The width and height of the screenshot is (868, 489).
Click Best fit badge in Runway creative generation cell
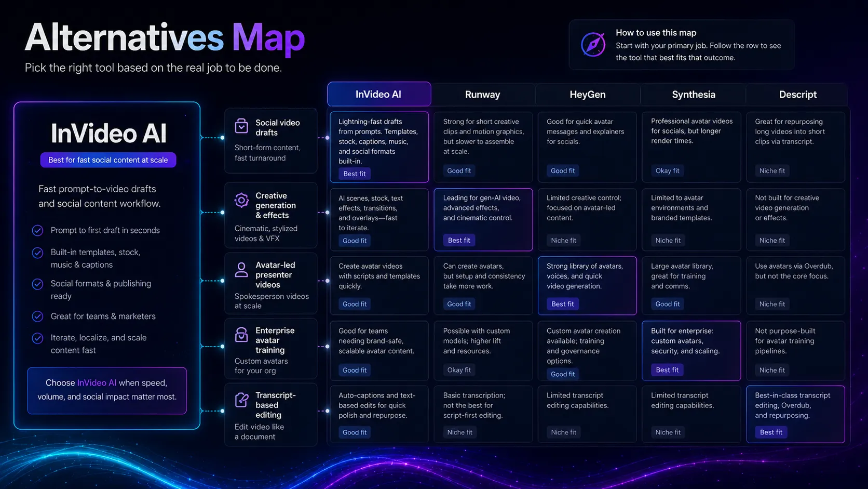459,240
